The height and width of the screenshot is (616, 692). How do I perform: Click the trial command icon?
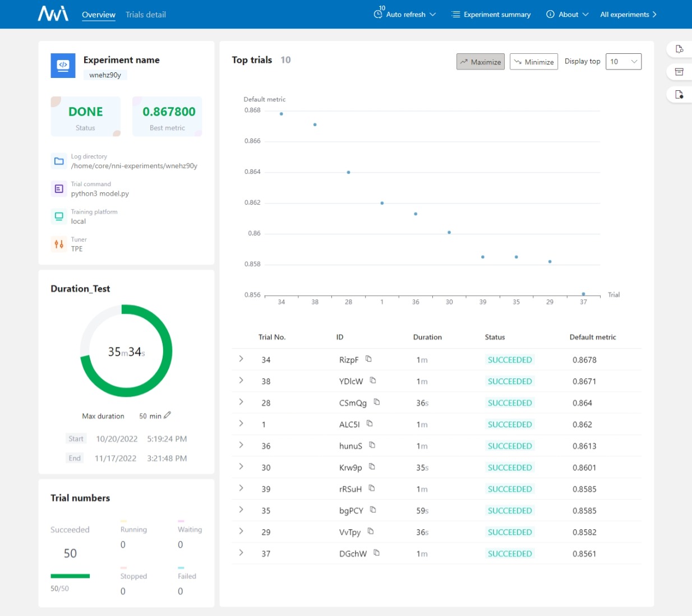(59, 189)
